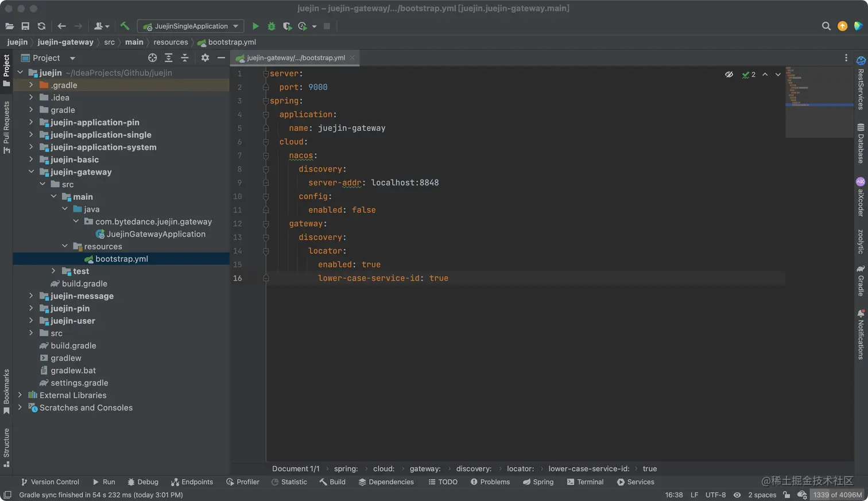This screenshot has height=501, width=868.
Task: Open the Bookmarks side panel
Action: click(x=6, y=391)
